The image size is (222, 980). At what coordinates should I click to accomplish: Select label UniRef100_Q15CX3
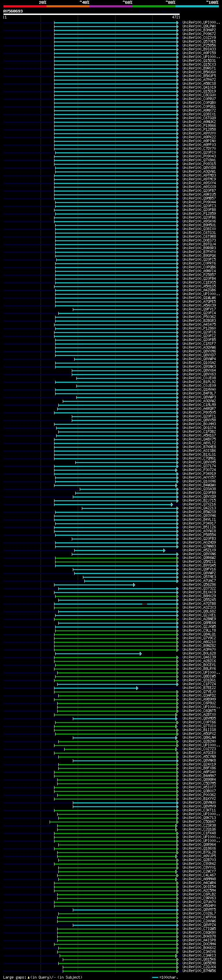pos(199,64)
